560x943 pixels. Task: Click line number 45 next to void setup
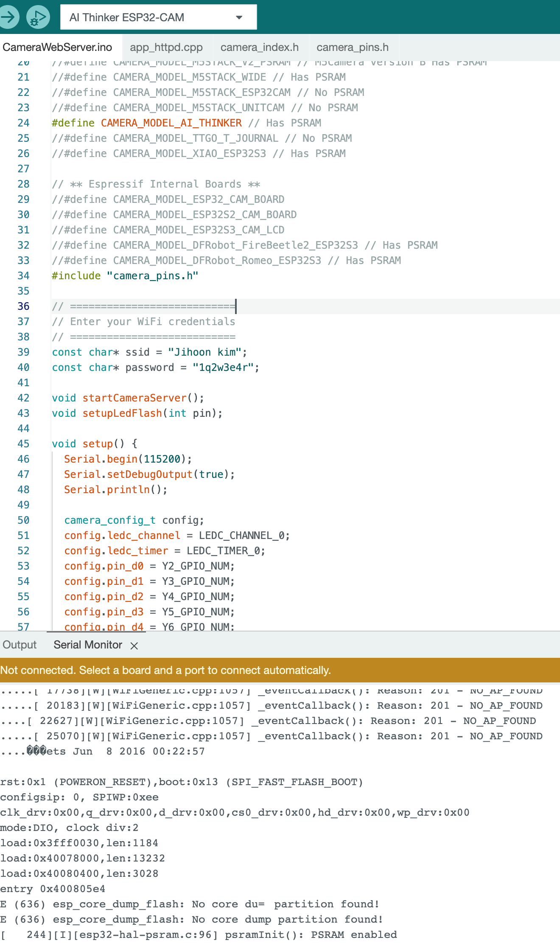(23, 444)
